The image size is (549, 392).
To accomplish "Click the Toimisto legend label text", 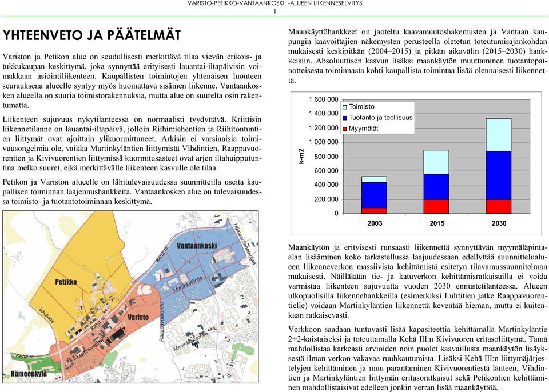I will point(361,107).
